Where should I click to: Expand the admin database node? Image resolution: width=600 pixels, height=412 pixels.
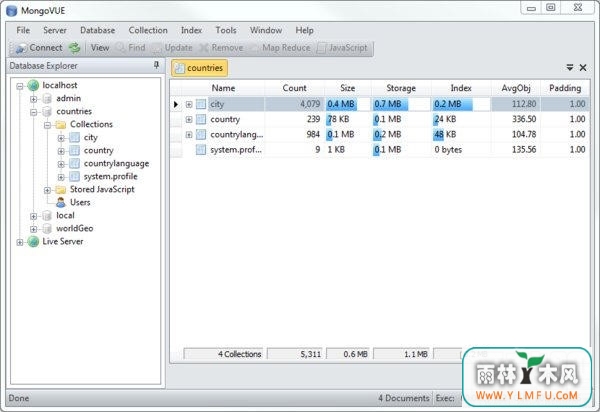(x=34, y=99)
